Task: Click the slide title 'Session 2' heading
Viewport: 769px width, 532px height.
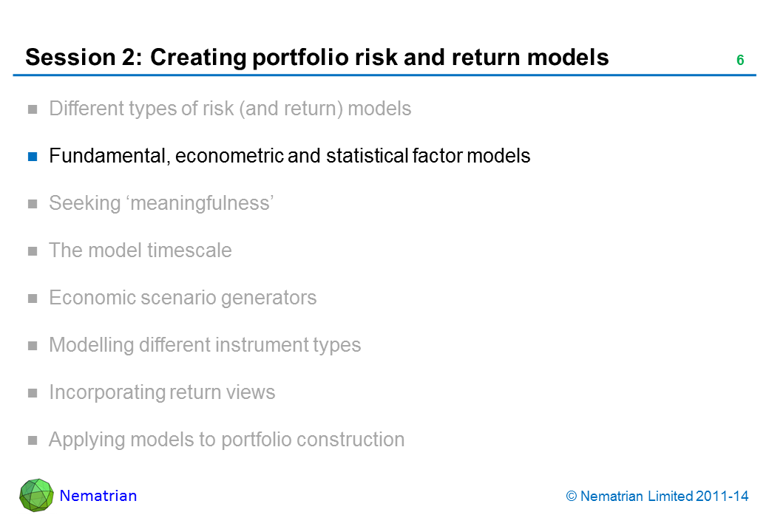Action: pos(317,57)
